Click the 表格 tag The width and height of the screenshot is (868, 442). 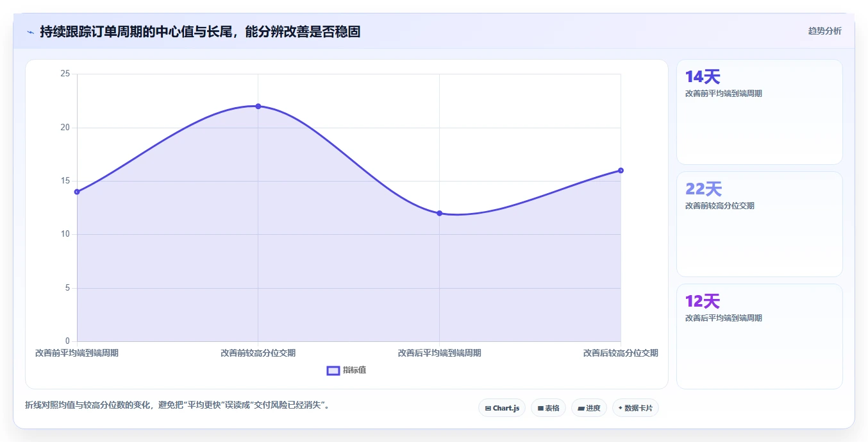548,408
